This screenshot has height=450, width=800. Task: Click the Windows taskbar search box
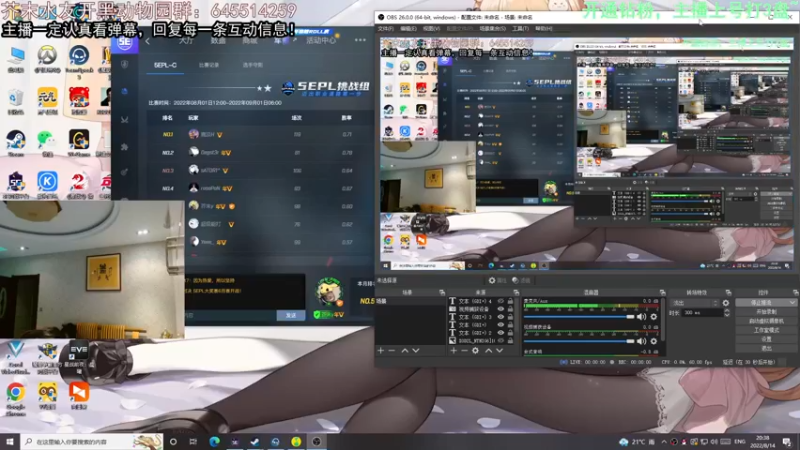click(x=92, y=442)
